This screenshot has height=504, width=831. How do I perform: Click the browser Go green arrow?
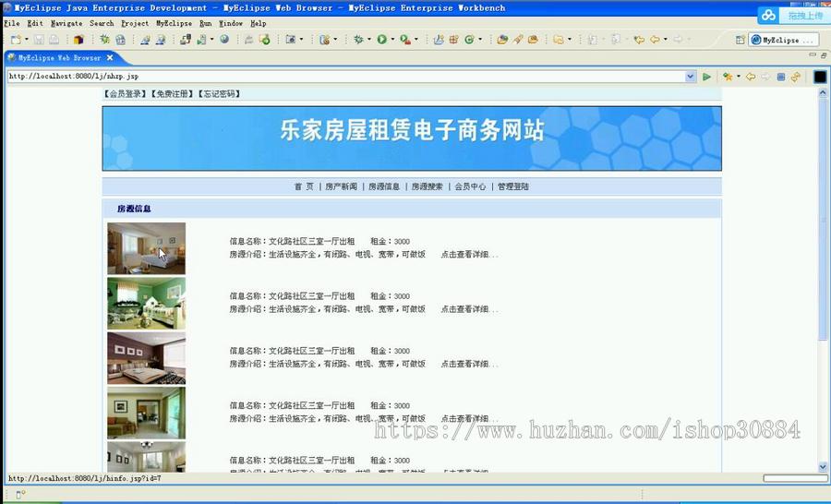point(706,77)
